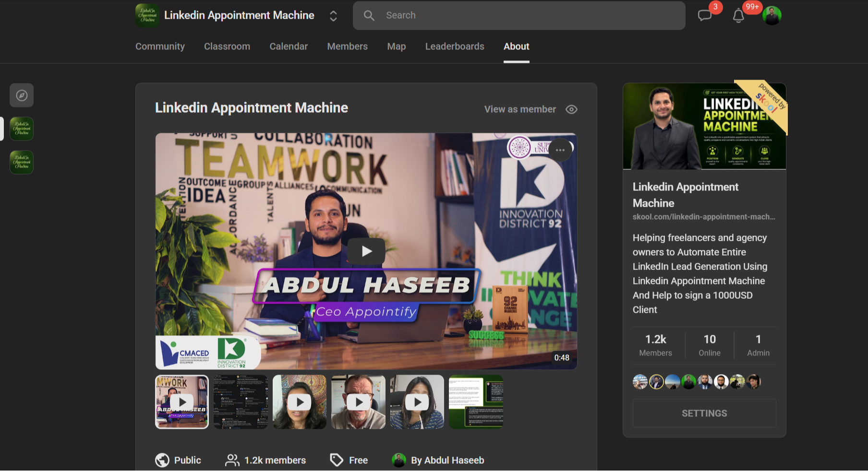Select the first group icon in sidebar

pyautogui.click(x=22, y=129)
